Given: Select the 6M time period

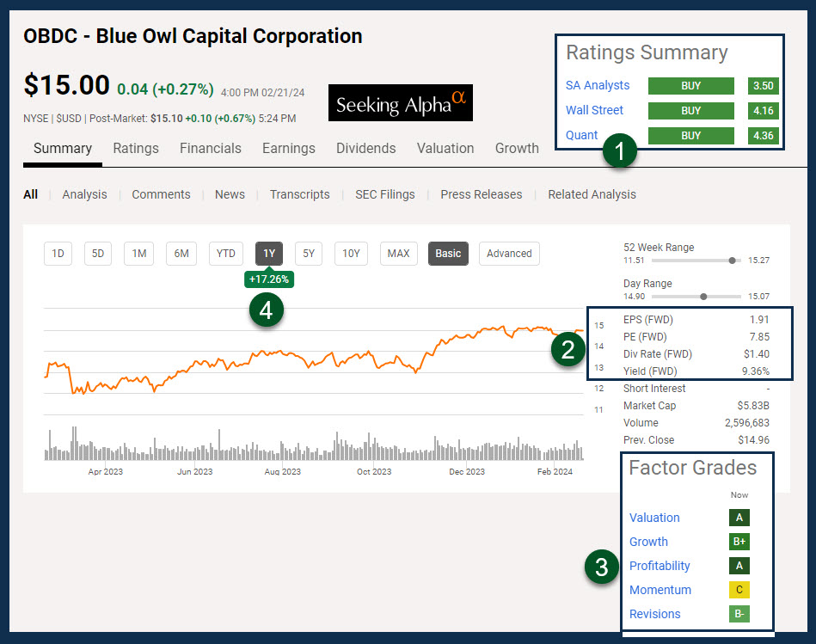Looking at the screenshot, I should click(181, 254).
